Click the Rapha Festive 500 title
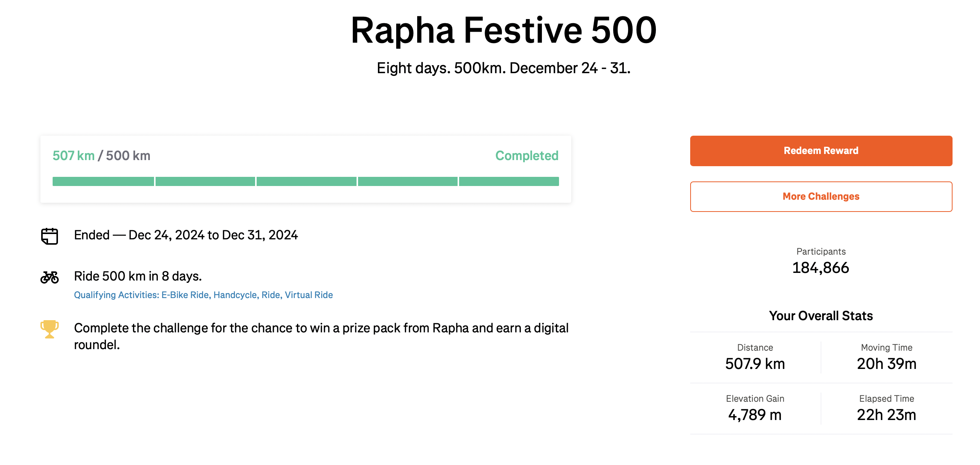This screenshot has width=980, height=465. coord(503,30)
